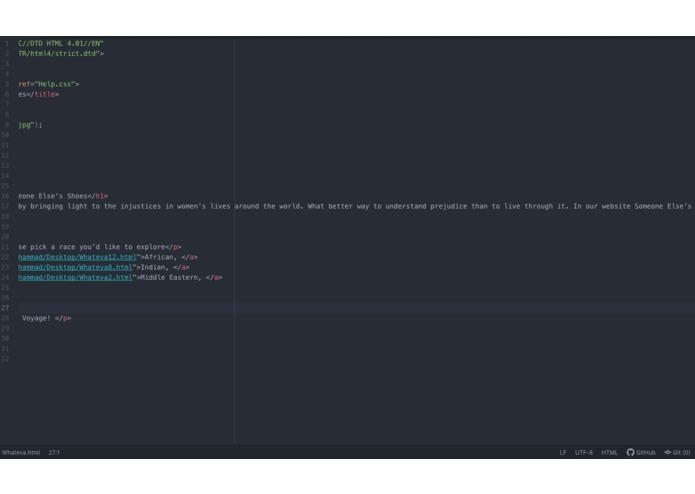Click the paragraph starting 'by bringing light to the injustices'
695x494 pixels.
pos(355,206)
